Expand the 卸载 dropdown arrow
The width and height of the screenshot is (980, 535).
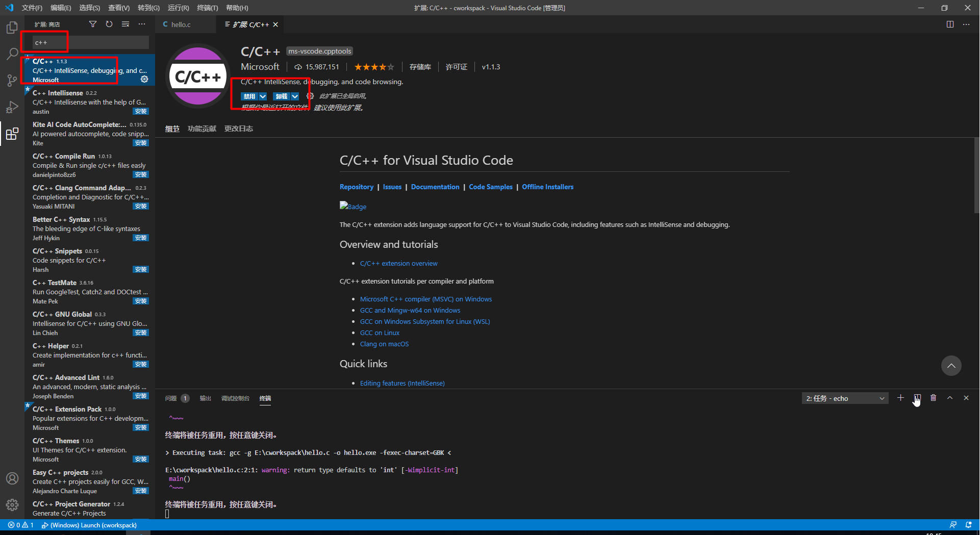click(295, 96)
